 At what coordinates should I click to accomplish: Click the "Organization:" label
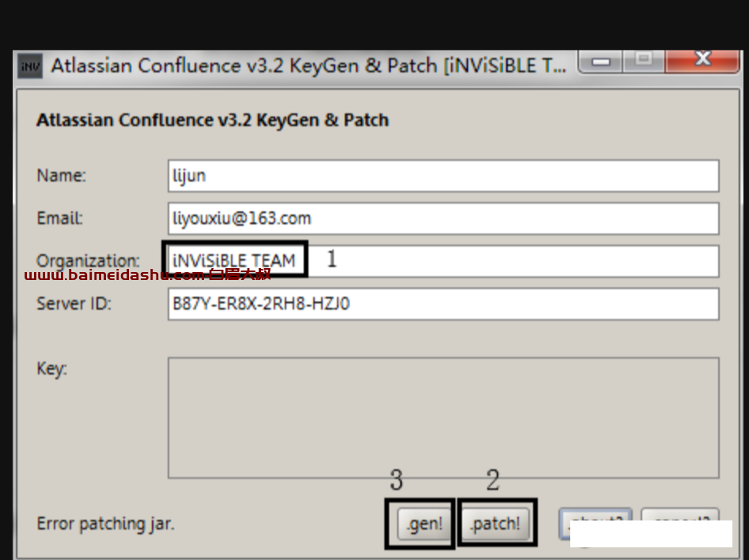[89, 261]
